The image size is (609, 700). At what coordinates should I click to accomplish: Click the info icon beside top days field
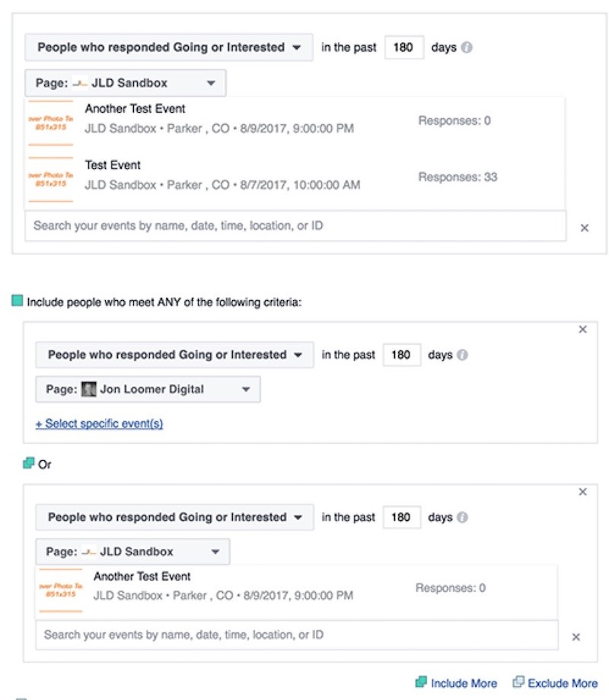point(466,47)
